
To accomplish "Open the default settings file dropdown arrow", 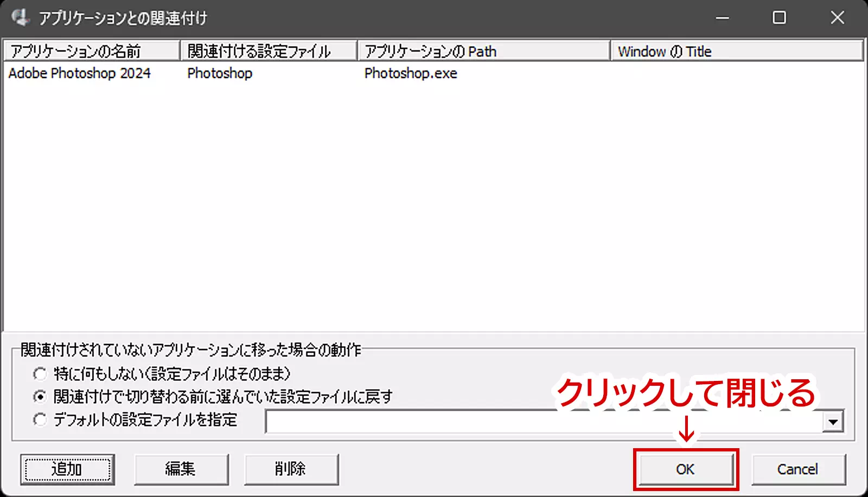I will pyautogui.click(x=833, y=422).
